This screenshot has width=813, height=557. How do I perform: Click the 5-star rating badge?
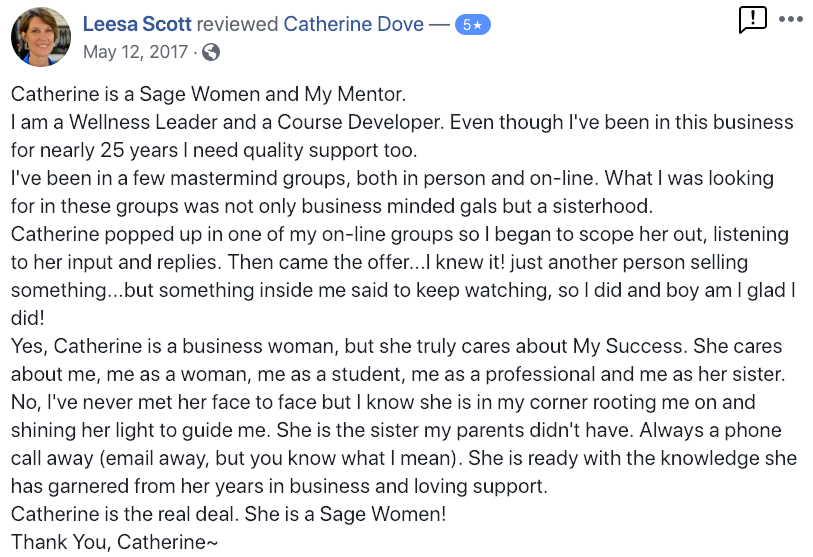472,24
